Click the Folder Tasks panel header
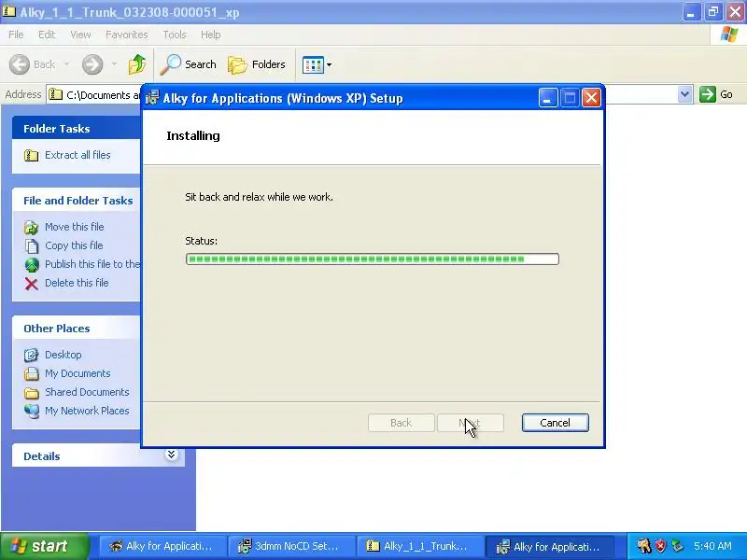The width and height of the screenshot is (747, 560). click(x=77, y=129)
